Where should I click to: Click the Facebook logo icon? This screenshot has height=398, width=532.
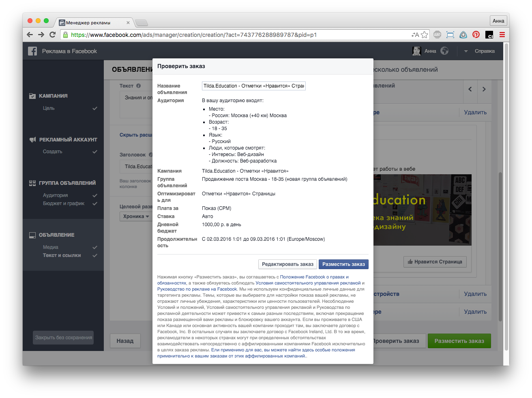(32, 51)
